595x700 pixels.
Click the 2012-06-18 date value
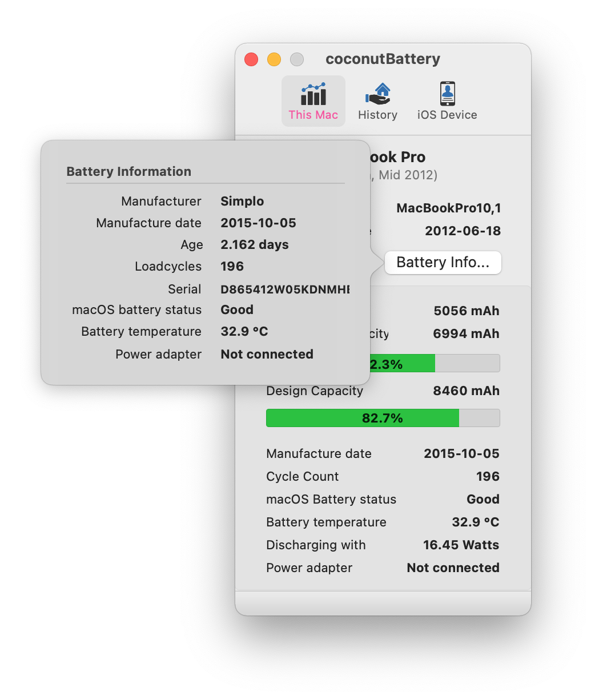tap(463, 231)
